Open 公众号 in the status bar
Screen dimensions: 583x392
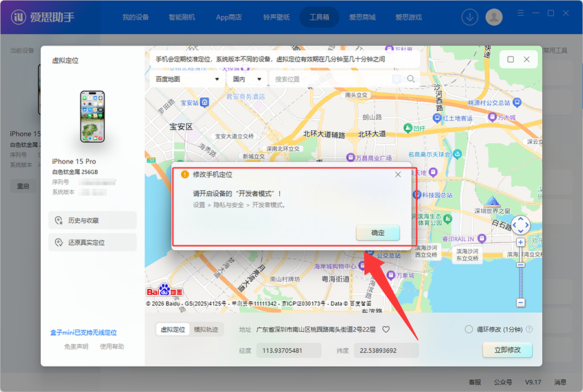[x=503, y=382]
